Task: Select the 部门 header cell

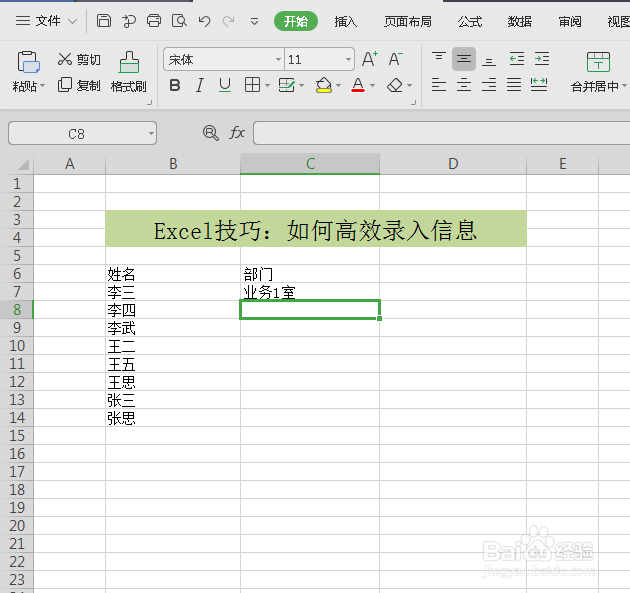Action: (310, 274)
